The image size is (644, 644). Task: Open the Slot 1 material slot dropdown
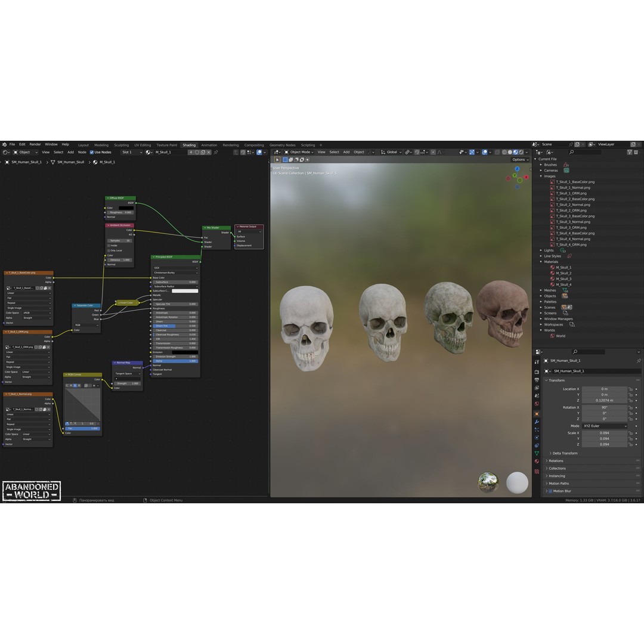[131, 153]
